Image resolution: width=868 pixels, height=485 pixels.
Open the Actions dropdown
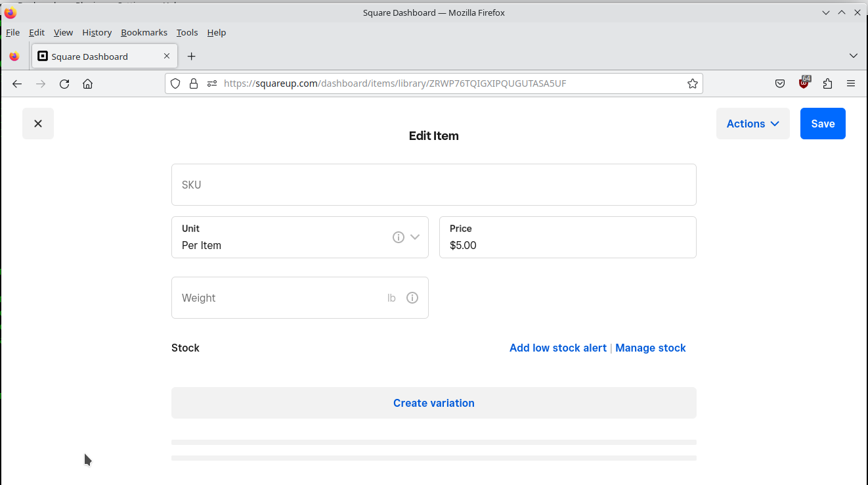click(x=752, y=124)
